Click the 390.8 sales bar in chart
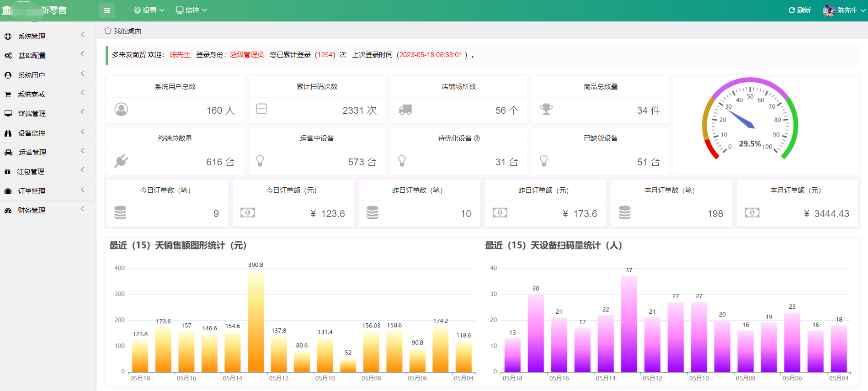 click(x=256, y=321)
